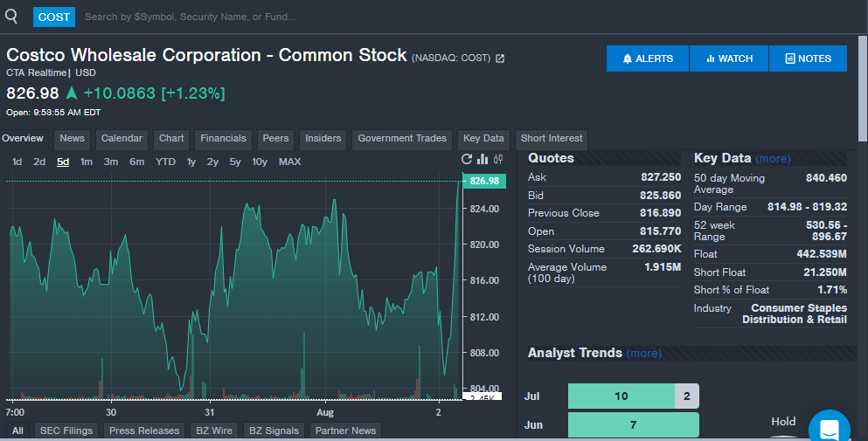Viewport: 868px width, 441px height.
Task: Click the Float value 442.539M
Action: pos(822,254)
